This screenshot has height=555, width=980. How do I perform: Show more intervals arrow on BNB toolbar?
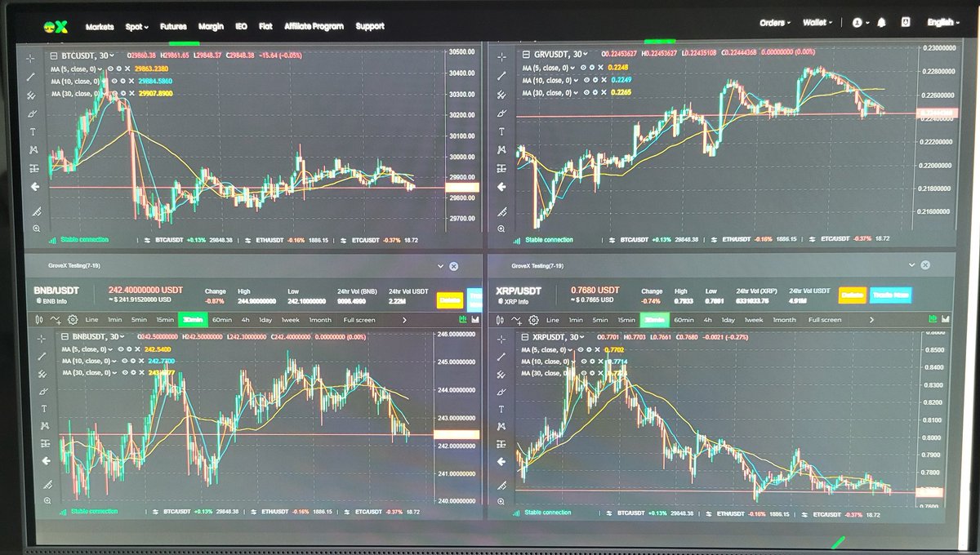click(404, 320)
